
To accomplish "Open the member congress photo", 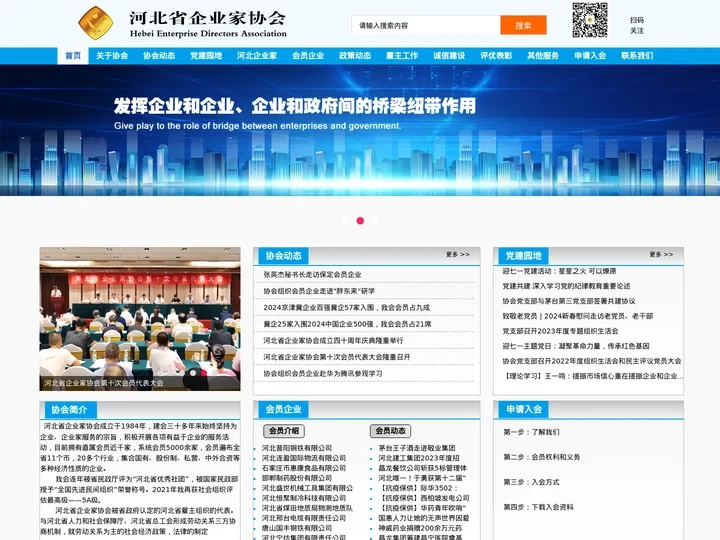I will 140,319.
